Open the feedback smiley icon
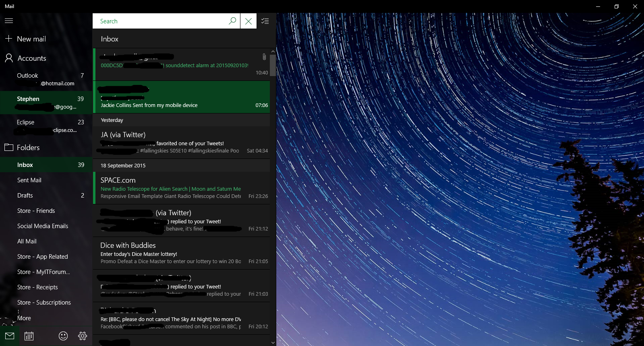The height and width of the screenshot is (346, 644). [x=63, y=336]
